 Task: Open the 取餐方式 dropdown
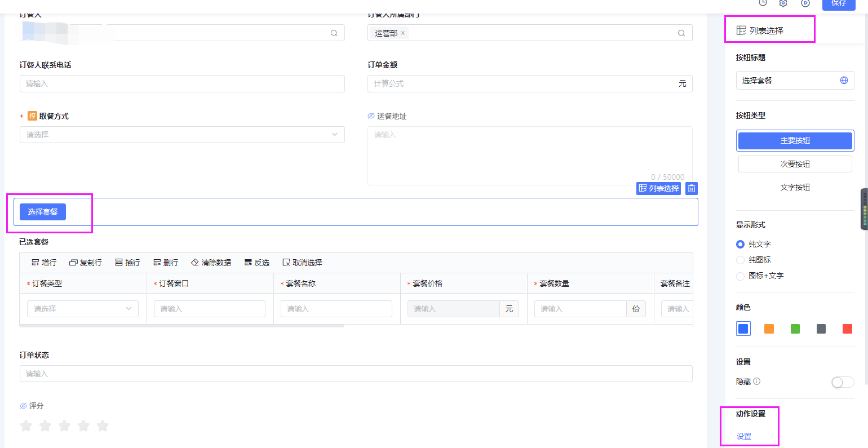tap(182, 135)
